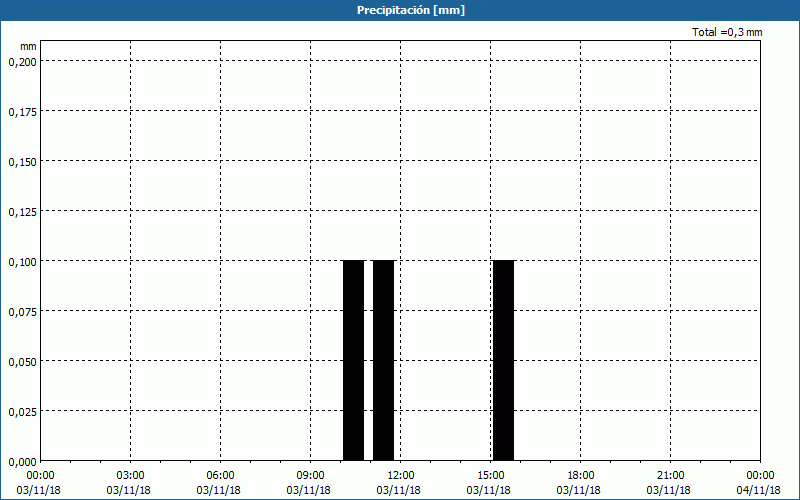This screenshot has height=500, width=800.
Task: Click the 04/11/18 date label
Action: point(759,490)
